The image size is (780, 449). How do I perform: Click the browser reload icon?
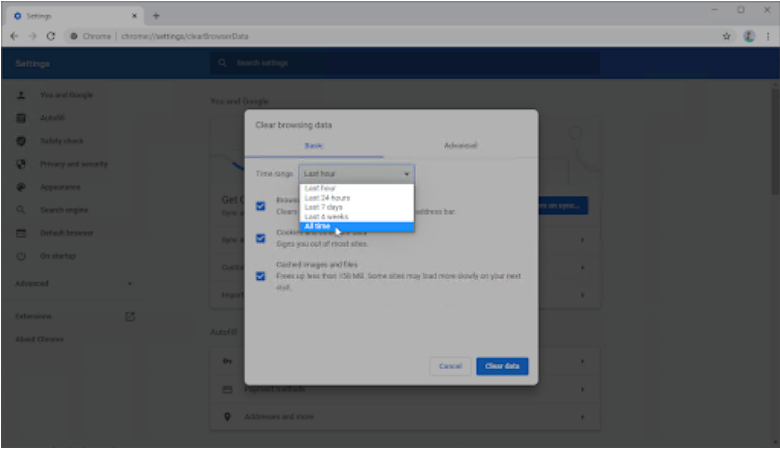tap(50, 36)
